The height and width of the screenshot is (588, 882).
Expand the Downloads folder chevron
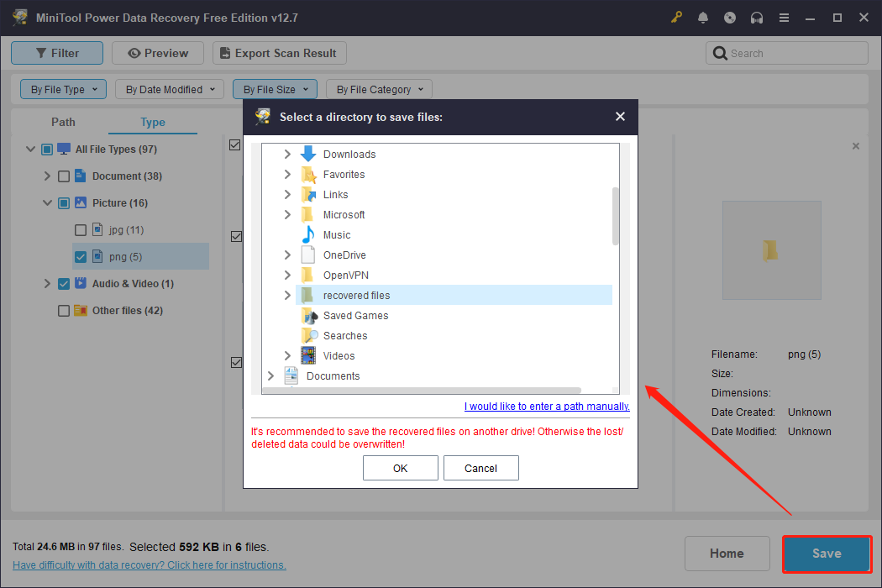287,154
